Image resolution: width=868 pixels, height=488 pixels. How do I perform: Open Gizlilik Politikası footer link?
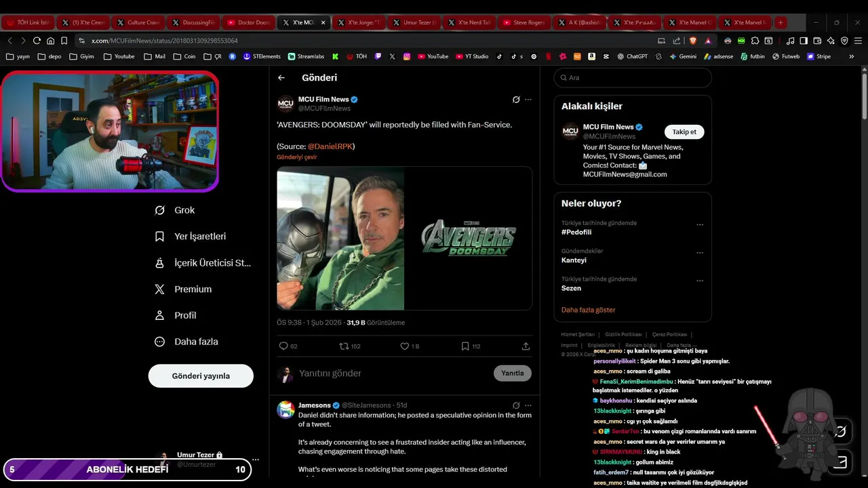click(623, 335)
